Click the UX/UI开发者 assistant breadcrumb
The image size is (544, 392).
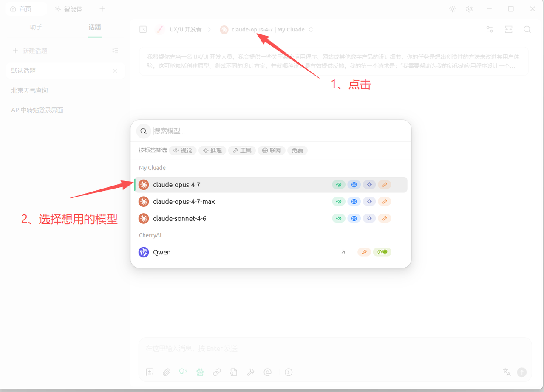pos(185,29)
